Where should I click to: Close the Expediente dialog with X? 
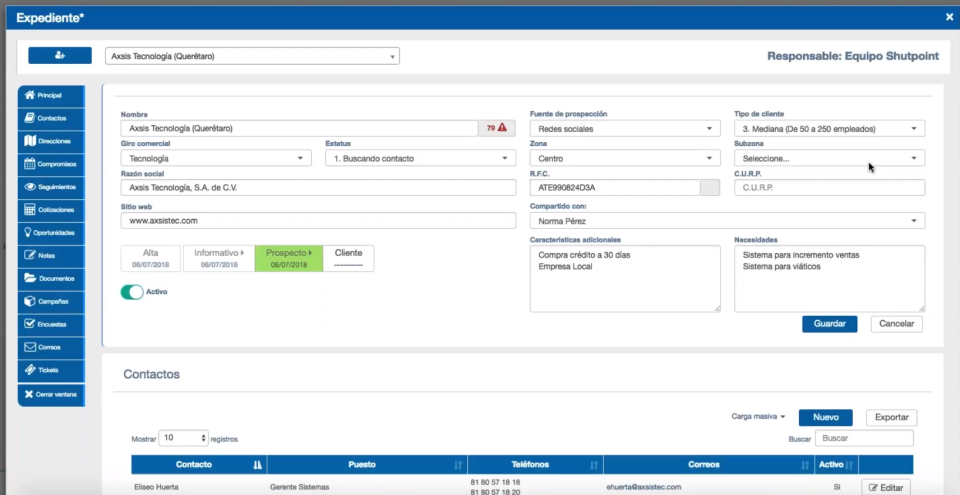point(949,17)
